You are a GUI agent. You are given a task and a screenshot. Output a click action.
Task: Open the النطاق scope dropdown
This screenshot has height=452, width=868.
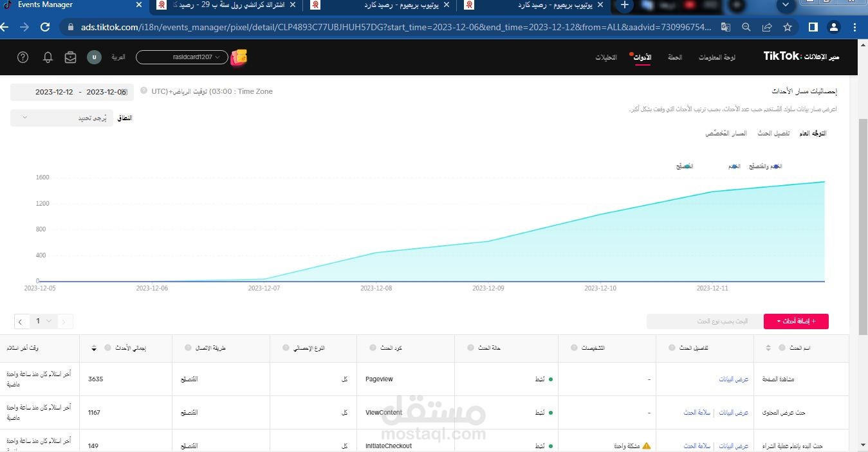[62, 118]
